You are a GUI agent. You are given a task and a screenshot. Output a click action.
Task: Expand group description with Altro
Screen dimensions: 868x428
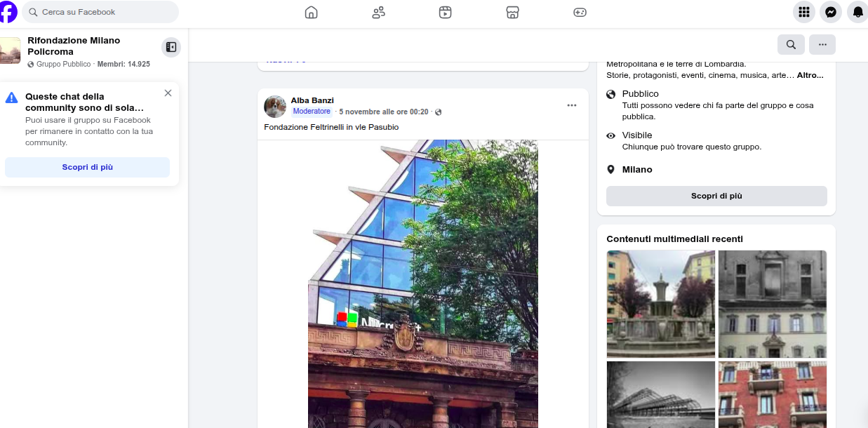(x=810, y=75)
